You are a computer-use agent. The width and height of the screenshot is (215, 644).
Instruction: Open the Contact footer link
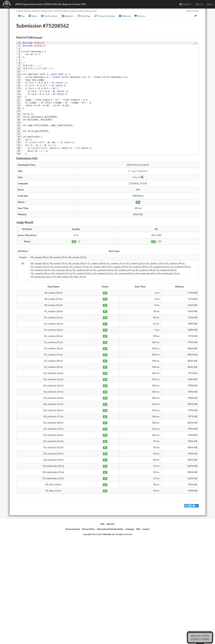146,529
